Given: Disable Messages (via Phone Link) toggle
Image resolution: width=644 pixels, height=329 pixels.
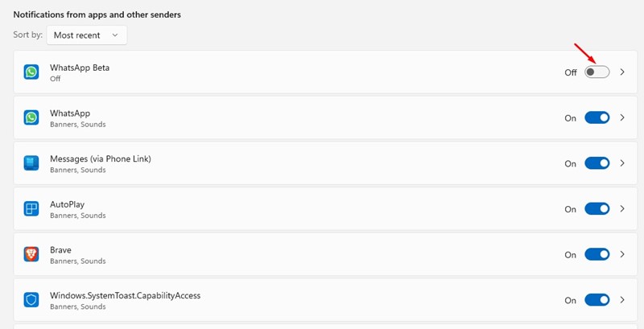Looking at the screenshot, I should tap(597, 163).
